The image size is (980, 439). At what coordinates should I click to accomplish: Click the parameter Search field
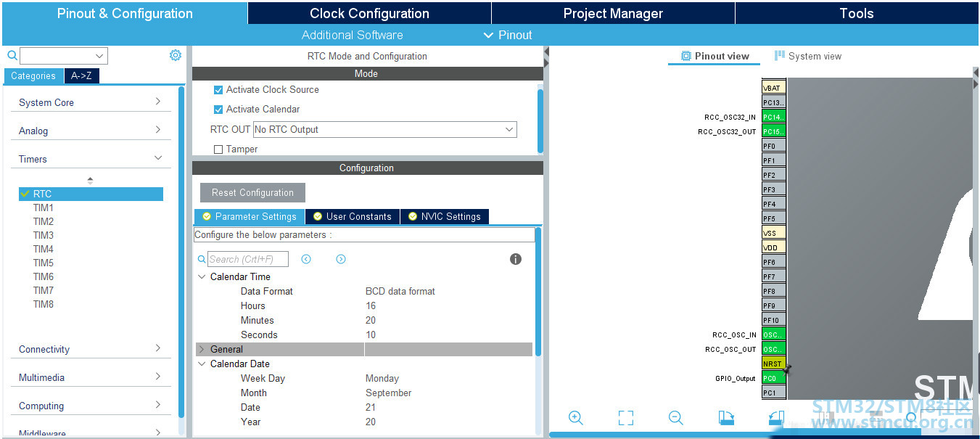pyautogui.click(x=248, y=259)
